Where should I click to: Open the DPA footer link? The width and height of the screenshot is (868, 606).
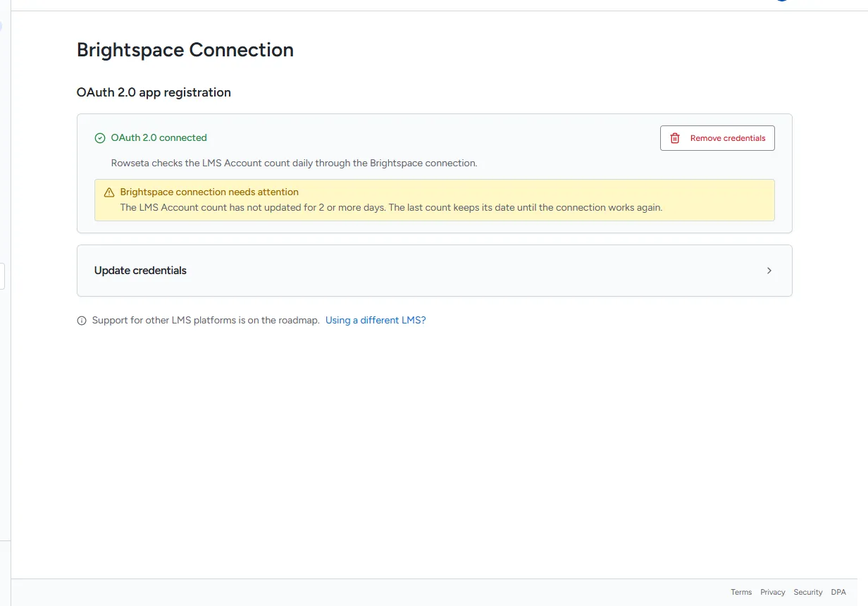pyautogui.click(x=838, y=593)
